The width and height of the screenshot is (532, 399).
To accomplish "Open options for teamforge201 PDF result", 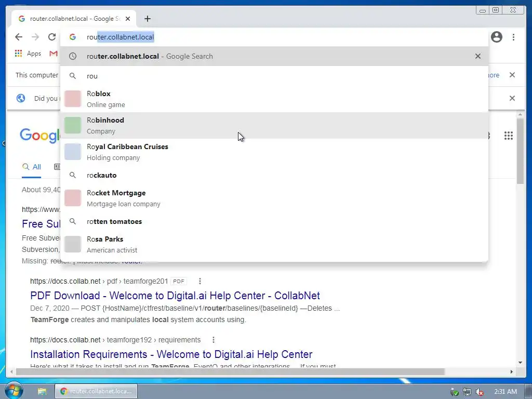I will [x=200, y=281].
